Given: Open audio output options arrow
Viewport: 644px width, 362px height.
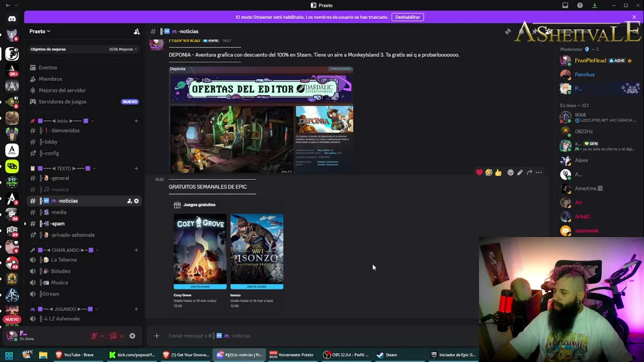Looking at the screenshot, I should pos(121,336).
